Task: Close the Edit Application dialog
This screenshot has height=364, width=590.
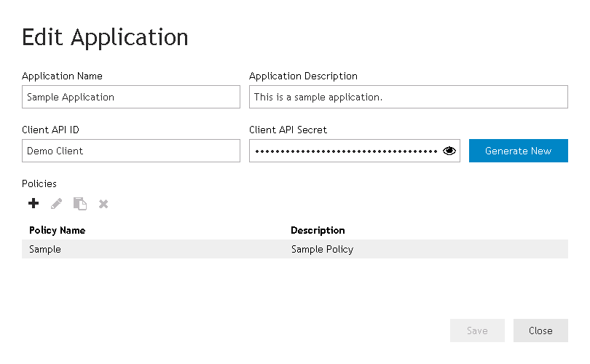Action: 540,331
